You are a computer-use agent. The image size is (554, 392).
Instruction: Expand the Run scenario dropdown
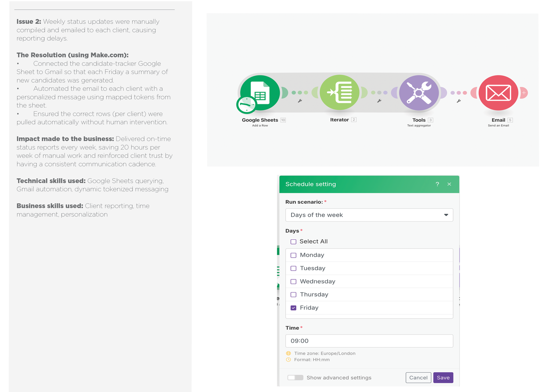(x=369, y=215)
